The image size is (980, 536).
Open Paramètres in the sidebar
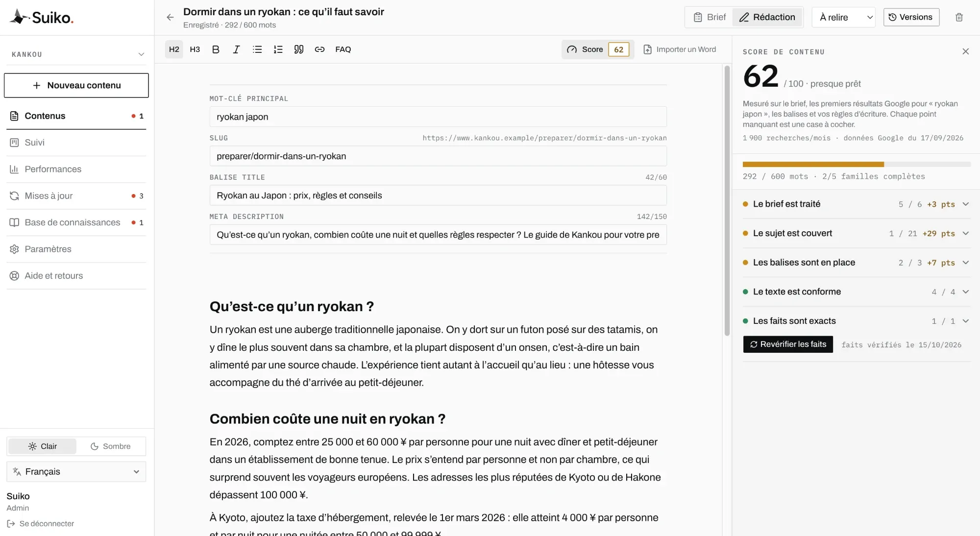tap(76, 249)
